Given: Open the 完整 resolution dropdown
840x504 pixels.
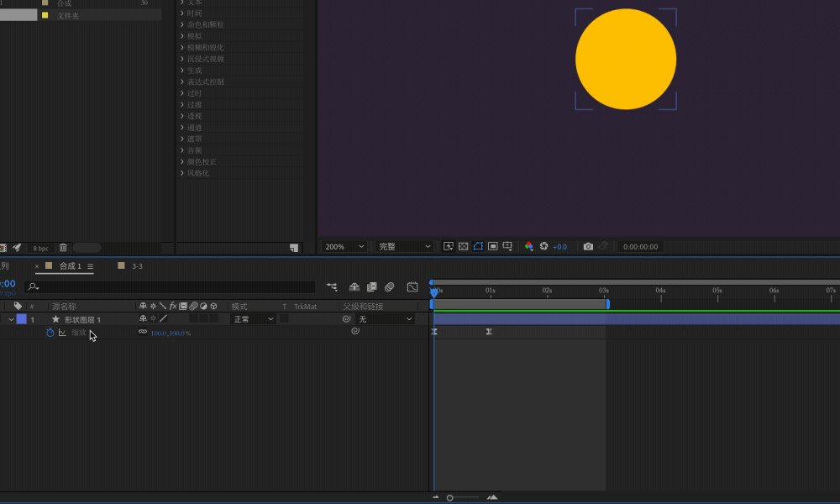Looking at the screenshot, I should 405,247.
